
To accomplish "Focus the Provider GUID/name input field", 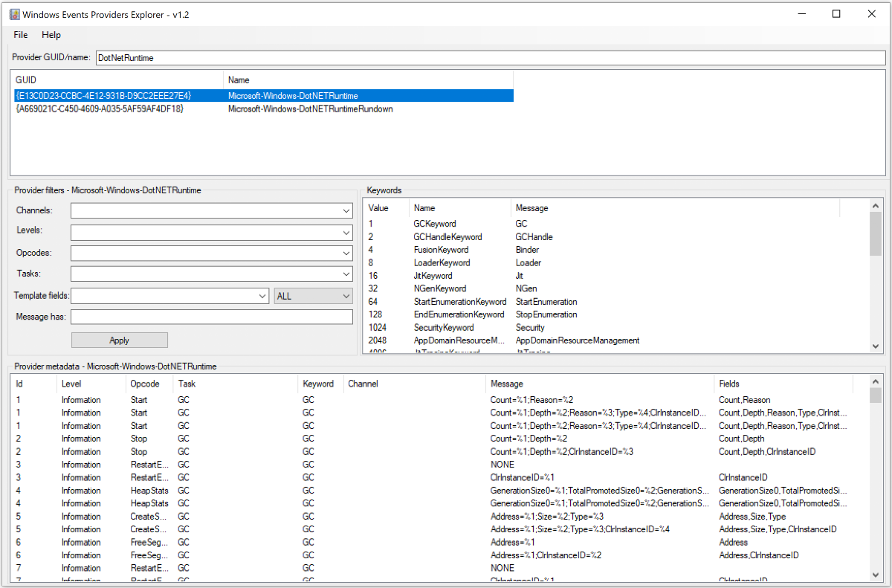I will click(491, 57).
